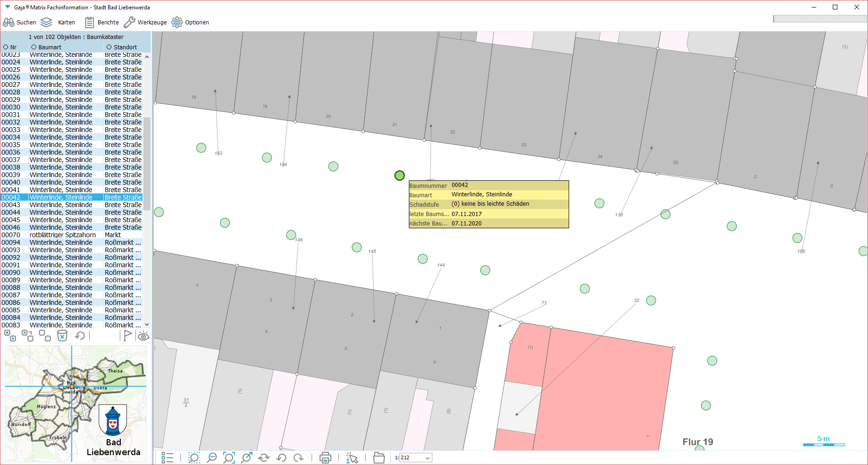Click the zoom out magnifier icon

tap(212, 457)
